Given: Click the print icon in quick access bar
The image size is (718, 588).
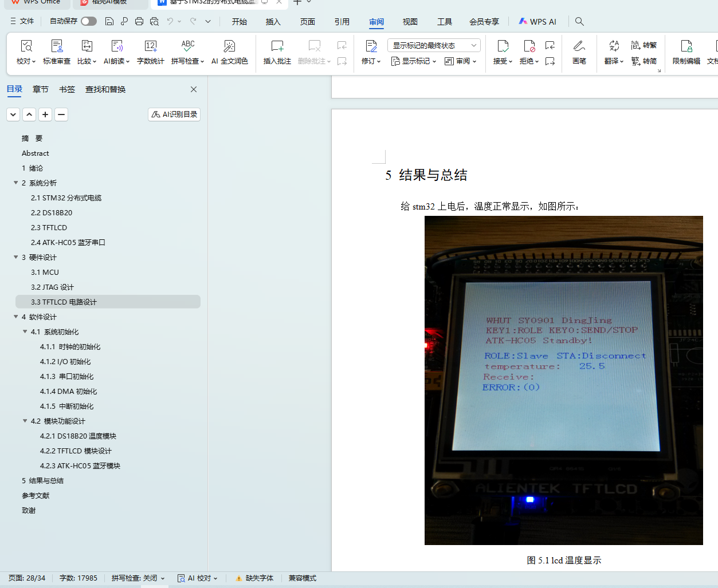Looking at the screenshot, I should (x=139, y=22).
